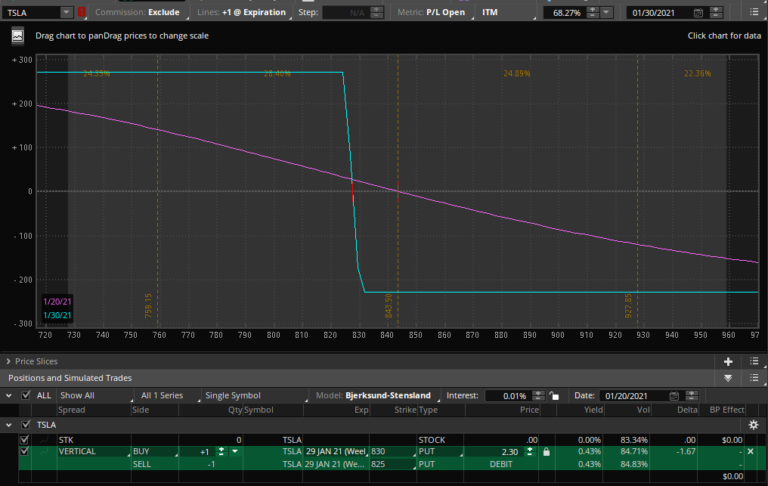Viewport: 768px width, 486px height.
Task: Click the 1/20/21 magenta legend label
Action: [57, 302]
